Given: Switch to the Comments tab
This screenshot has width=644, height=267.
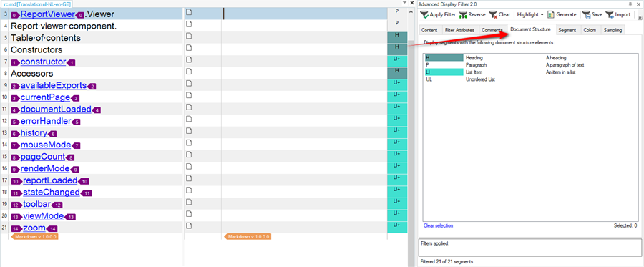Looking at the screenshot, I should (492, 30).
